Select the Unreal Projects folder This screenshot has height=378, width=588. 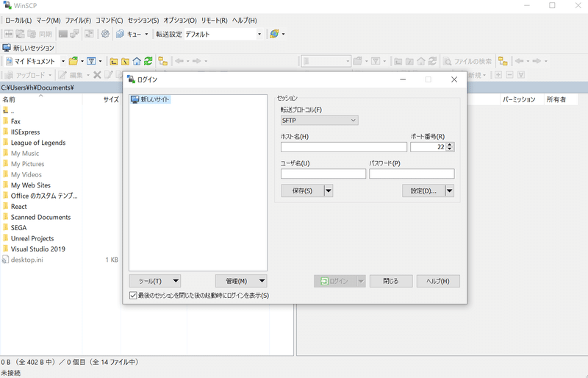[32, 238]
